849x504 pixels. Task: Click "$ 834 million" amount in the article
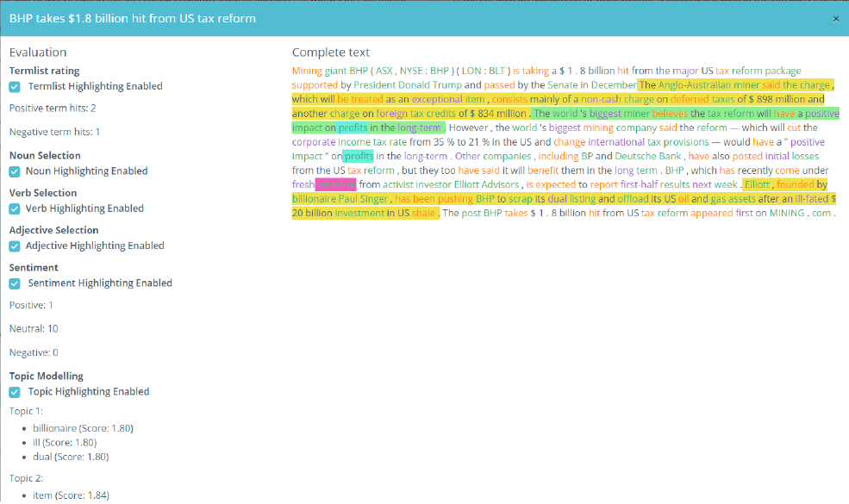click(497, 113)
